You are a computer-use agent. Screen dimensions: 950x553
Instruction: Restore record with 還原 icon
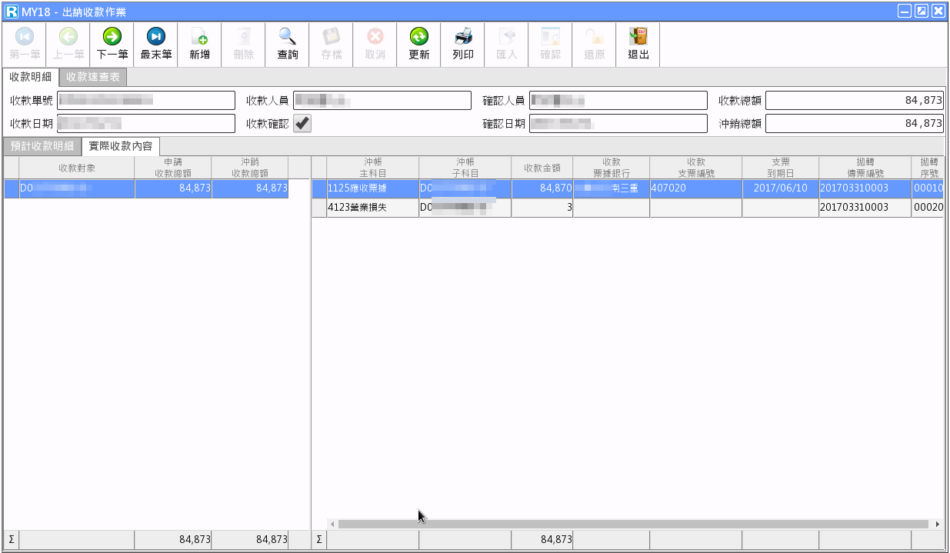594,44
